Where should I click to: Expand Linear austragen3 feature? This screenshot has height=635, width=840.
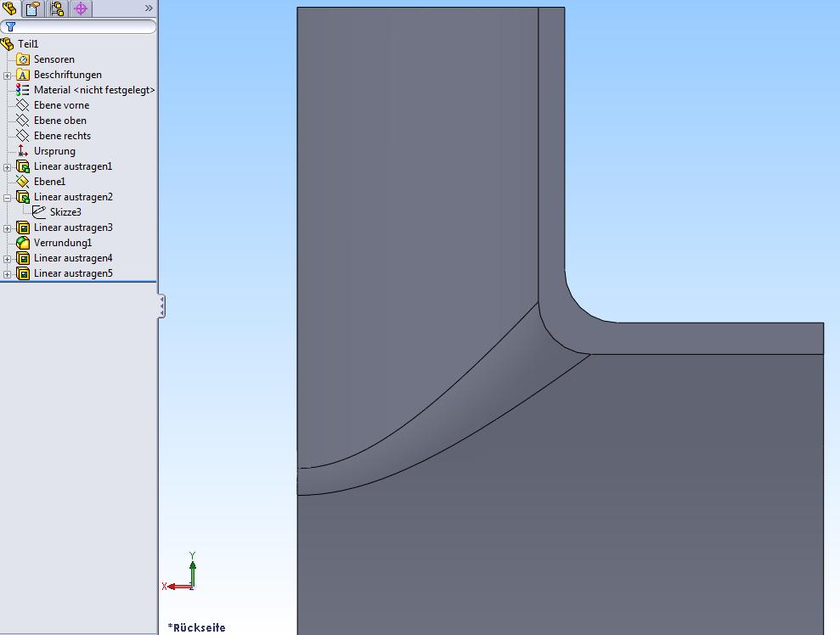pyautogui.click(x=7, y=228)
